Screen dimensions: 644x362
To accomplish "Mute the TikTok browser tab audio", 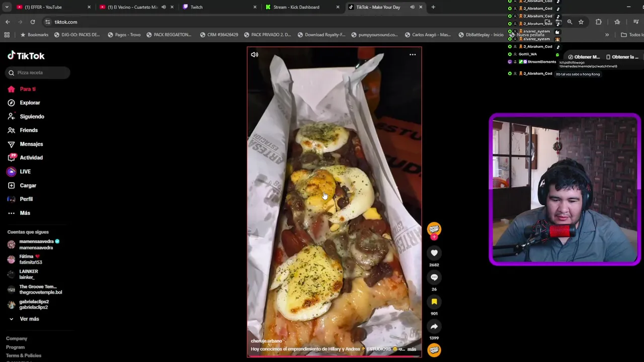I will (x=412, y=7).
